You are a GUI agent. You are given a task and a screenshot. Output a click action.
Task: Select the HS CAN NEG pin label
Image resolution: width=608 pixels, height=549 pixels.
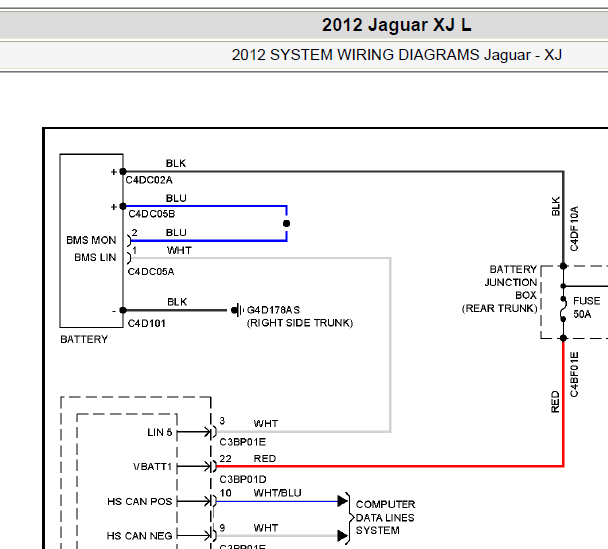click(x=140, y=536)
